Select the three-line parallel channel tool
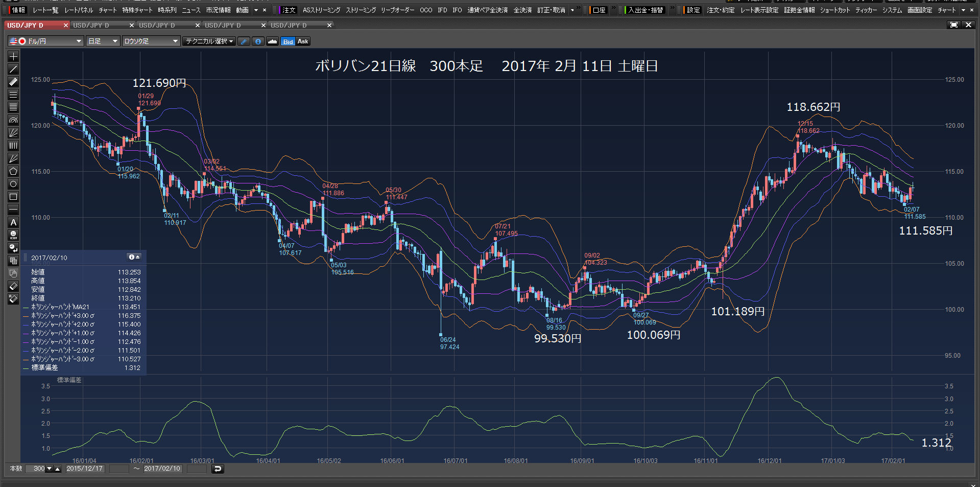 click(x=13, y=95)
